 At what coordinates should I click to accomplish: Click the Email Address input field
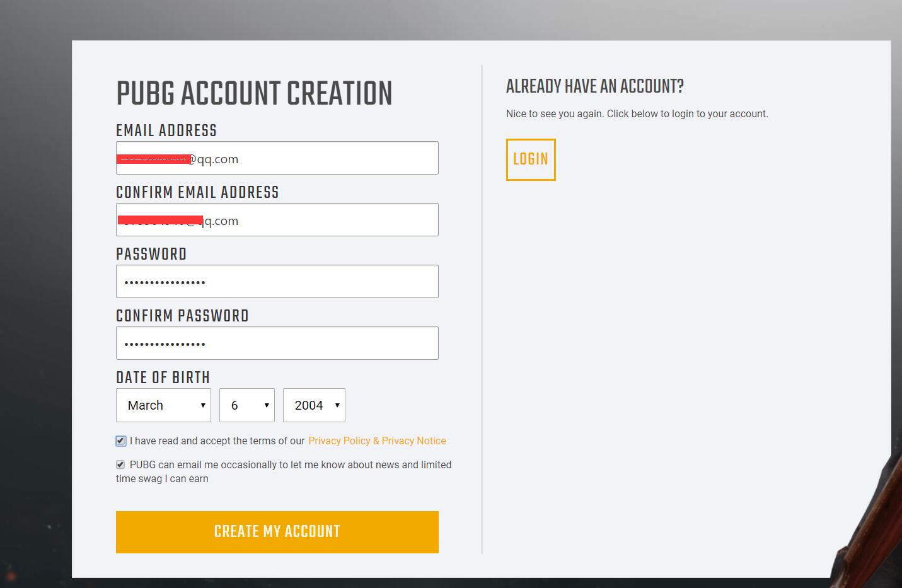[x=277, y=158]
